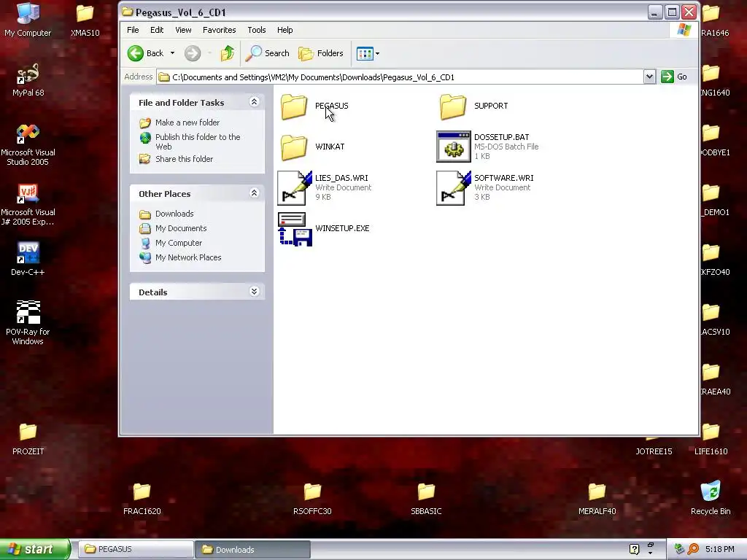Go to My Network Places

point(188,257)
